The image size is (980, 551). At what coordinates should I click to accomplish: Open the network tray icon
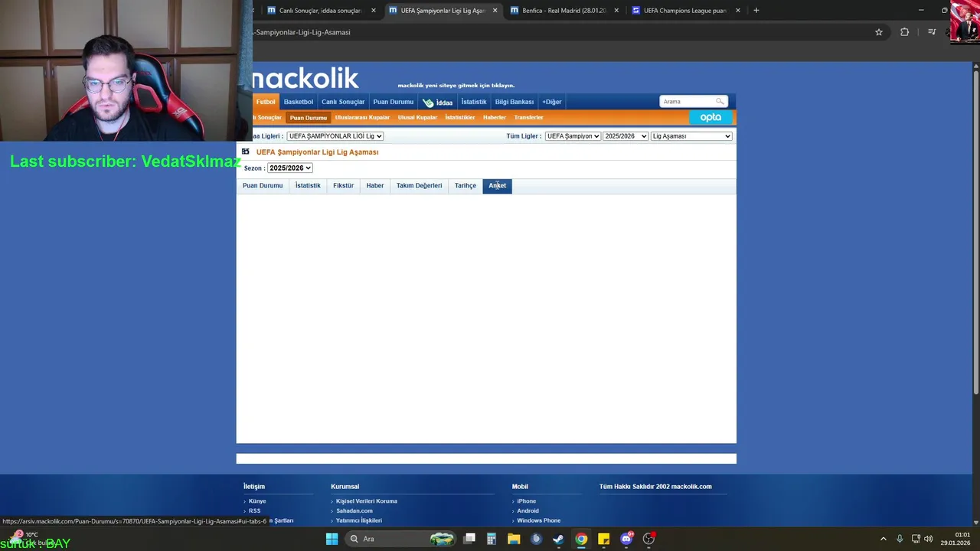click(916, 539)
